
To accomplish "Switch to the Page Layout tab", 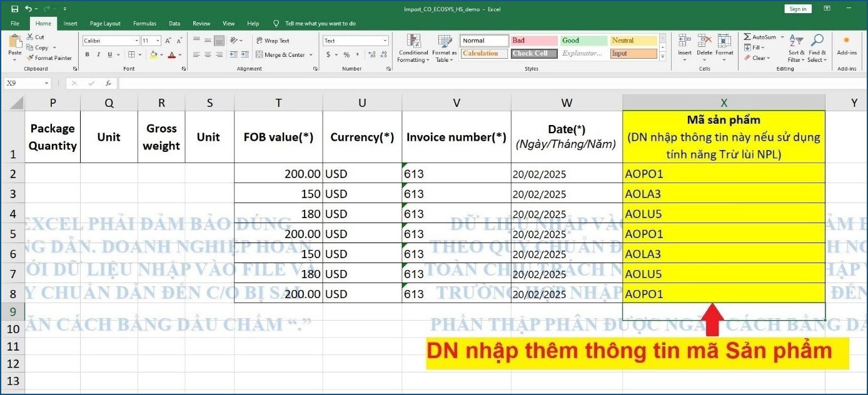I will [105, 24].
